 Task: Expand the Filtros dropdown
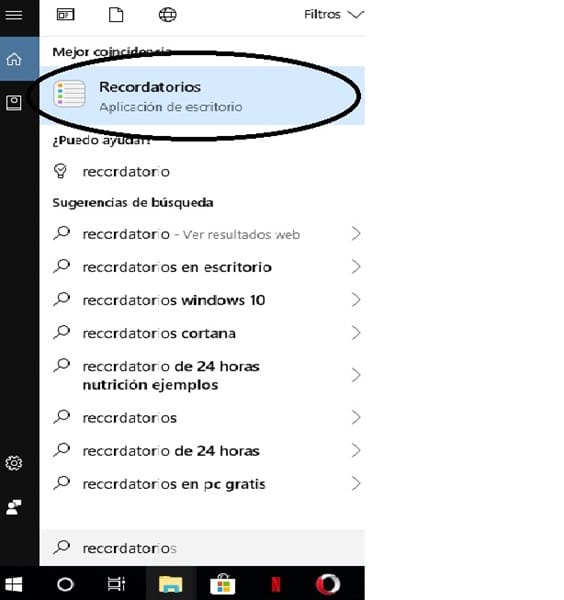coord(334,15)
